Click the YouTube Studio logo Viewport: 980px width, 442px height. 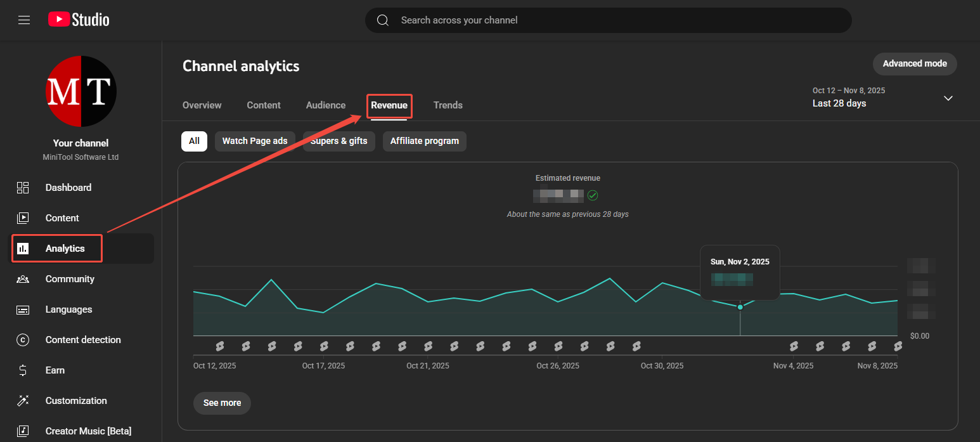[77, 19]
